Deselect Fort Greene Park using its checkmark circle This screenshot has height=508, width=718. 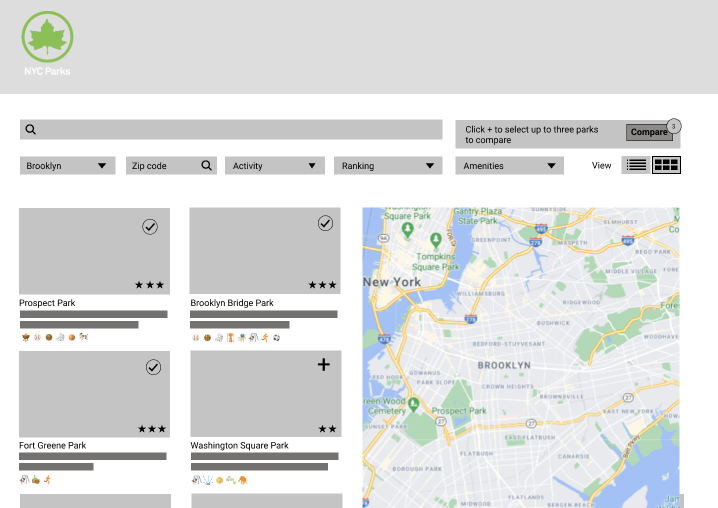tap(153, 367)
